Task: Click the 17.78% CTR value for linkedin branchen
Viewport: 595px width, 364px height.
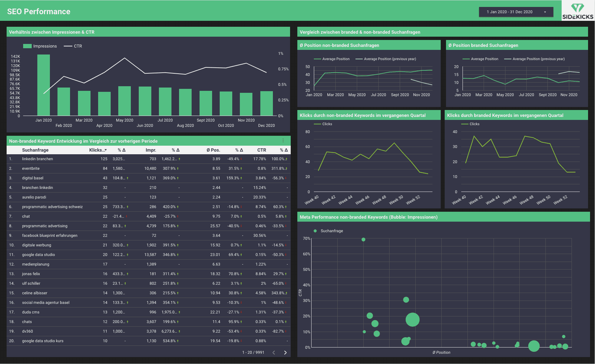Action: [x=260, y=159]
